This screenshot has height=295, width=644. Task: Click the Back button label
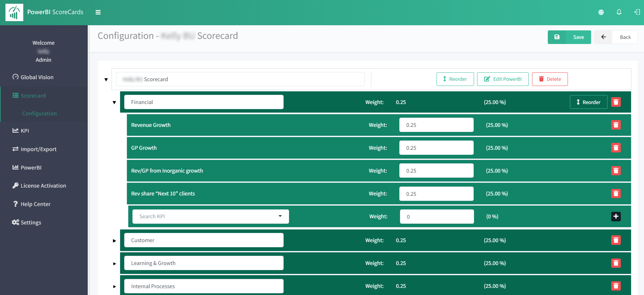625,37
